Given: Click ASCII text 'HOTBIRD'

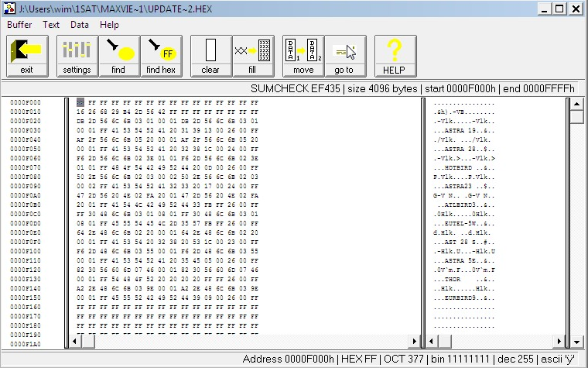Looking at the screenshot, I should pyautogui.click(x=458, y=168).
